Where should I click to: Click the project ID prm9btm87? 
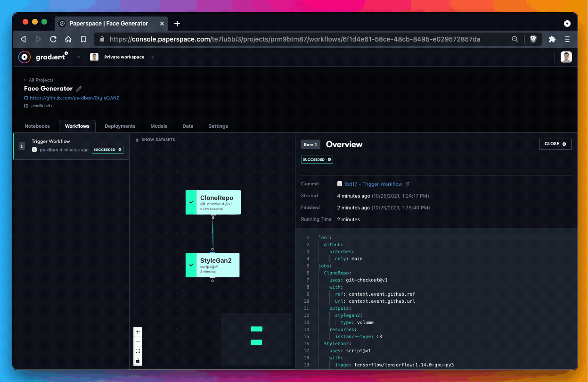pyautogui.click(x=42, y=106)
